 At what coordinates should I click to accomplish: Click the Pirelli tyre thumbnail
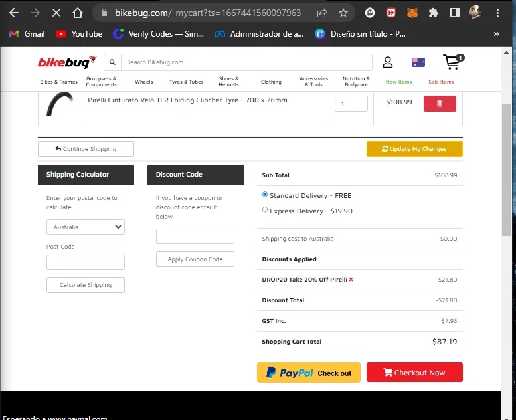[60, 104]
